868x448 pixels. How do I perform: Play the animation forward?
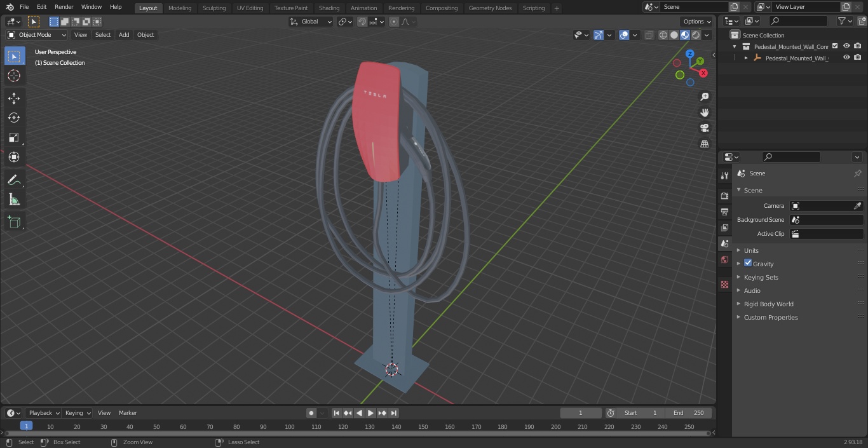click(370, 413)
